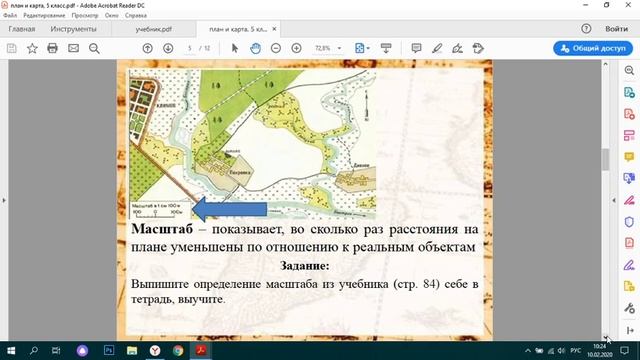The image size is (640, 360).
Task: Expand left navigation pane arrow
Action: [x=4, y=200]
